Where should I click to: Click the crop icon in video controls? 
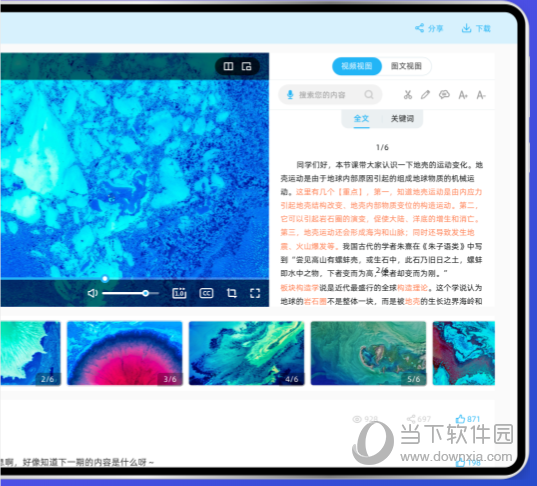click(232, 293)
